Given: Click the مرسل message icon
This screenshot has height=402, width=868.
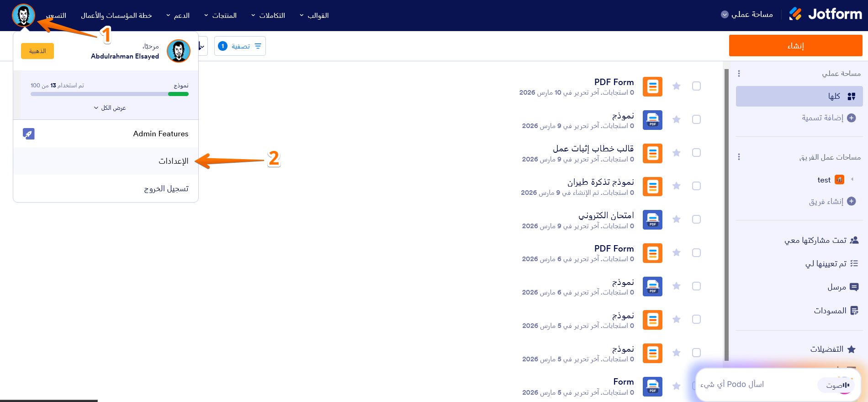Looking at the screenshot, I should 854,287.
